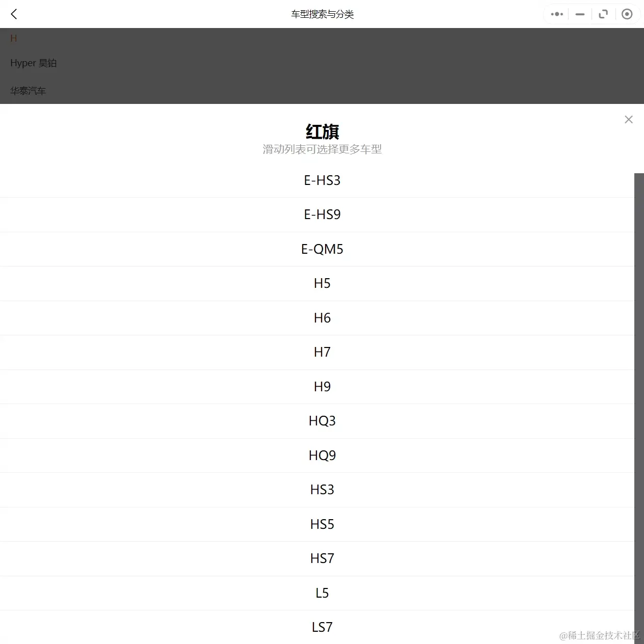Screen dimensions: 644x644
Task: Pick the E-QM5 model
Action: [317, 249]
